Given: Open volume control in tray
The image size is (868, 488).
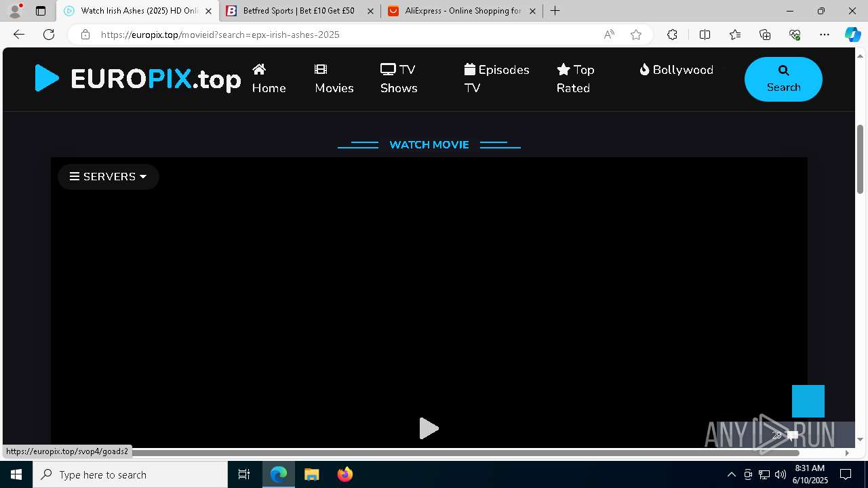Looking at the screenshot, I should [x=781, y=474].
